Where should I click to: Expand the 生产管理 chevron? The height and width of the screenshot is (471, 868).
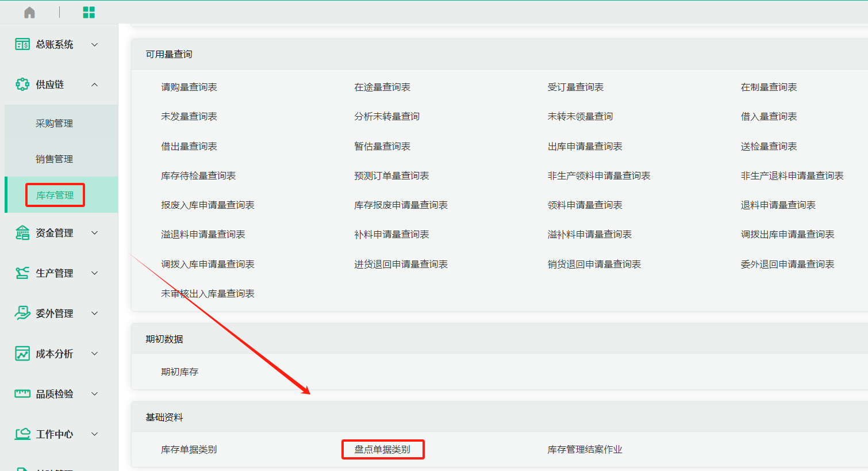click(95, 273)
